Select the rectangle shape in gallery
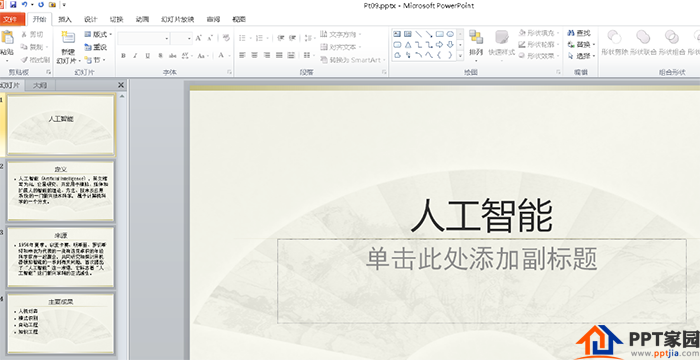Screen dimensions: 700x360 click(x=440, y=34)
